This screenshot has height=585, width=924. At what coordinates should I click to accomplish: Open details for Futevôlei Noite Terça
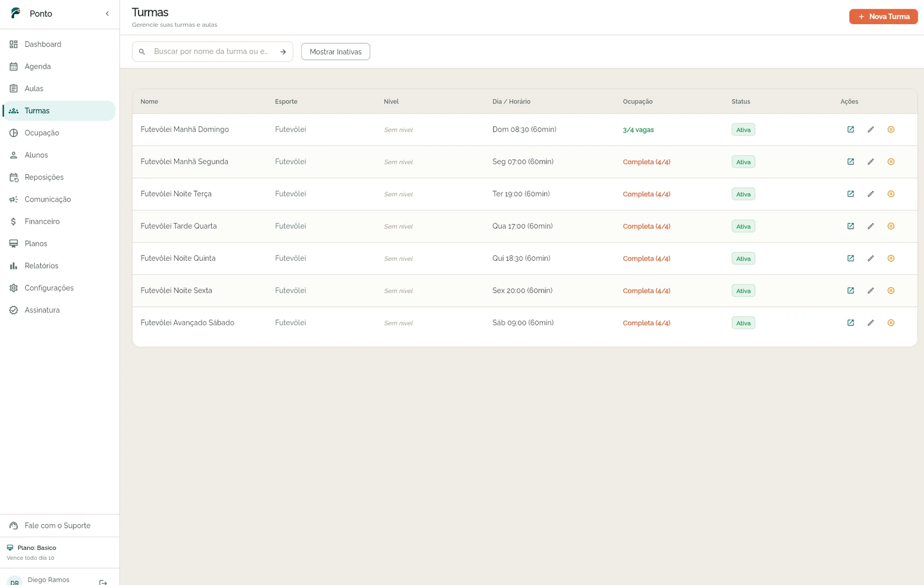point(850,194)
